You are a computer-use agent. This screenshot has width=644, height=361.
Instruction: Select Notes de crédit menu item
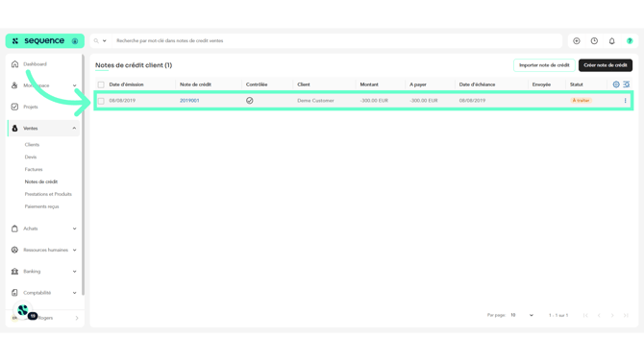(x=41, y=181)
